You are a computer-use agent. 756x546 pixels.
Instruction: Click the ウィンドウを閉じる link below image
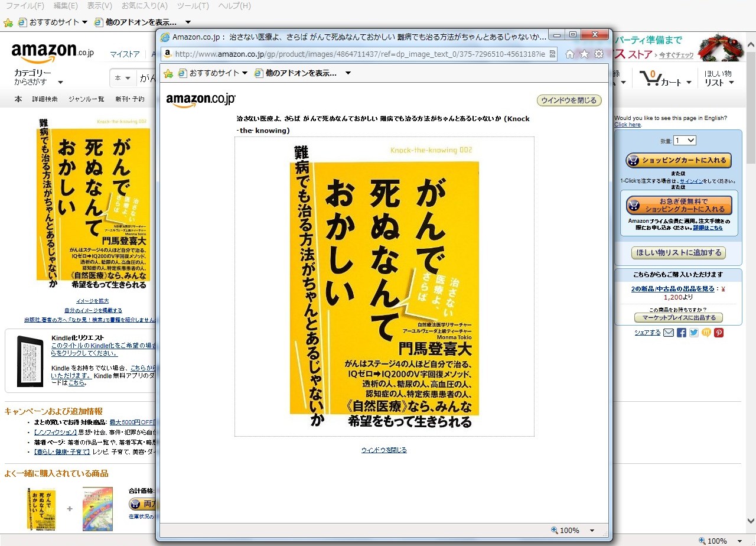(x=384, y=450)
